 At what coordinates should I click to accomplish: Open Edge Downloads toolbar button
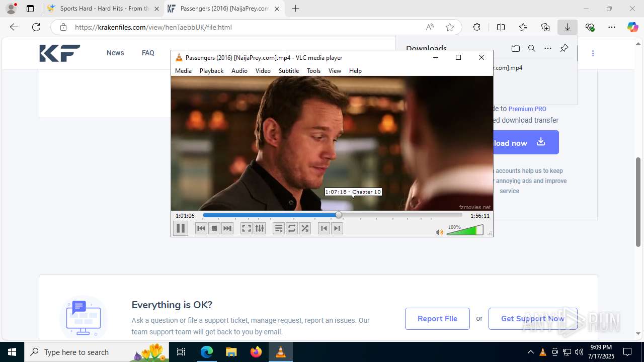[568, 27]
